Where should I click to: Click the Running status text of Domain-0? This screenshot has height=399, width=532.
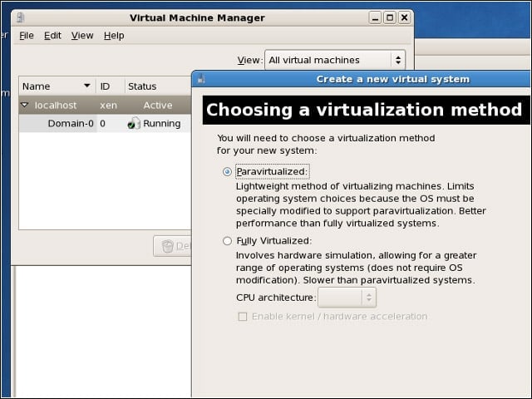[162, 124]
